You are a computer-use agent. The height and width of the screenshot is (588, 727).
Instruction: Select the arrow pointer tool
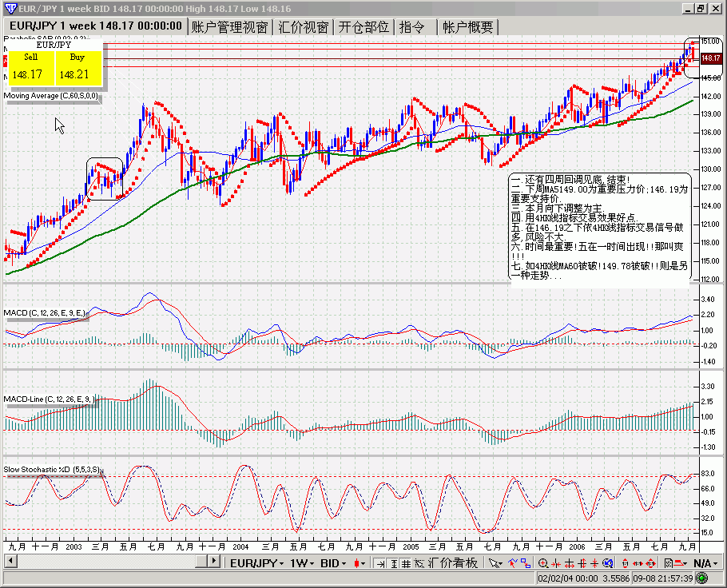coord(495,563)
